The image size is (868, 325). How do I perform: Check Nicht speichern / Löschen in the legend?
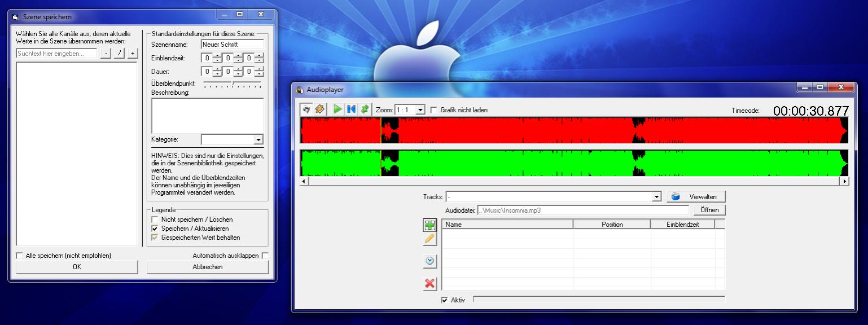click(x=155, y=219)
